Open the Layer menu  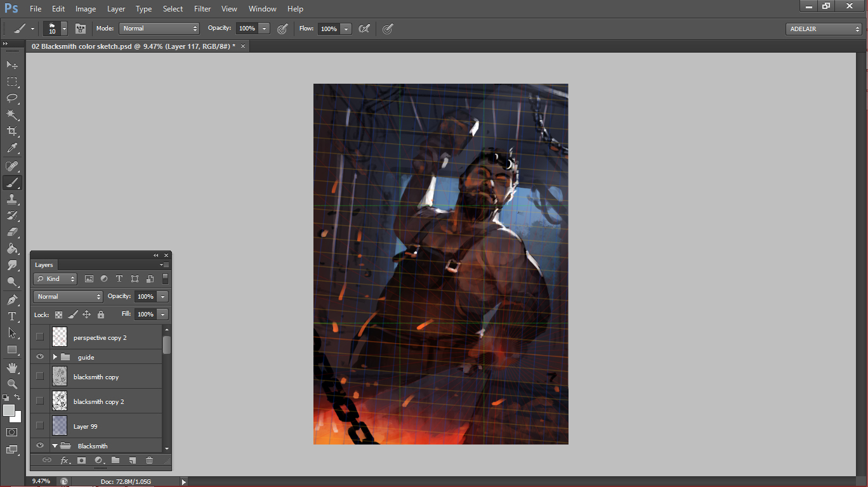[x=116, y=9]
